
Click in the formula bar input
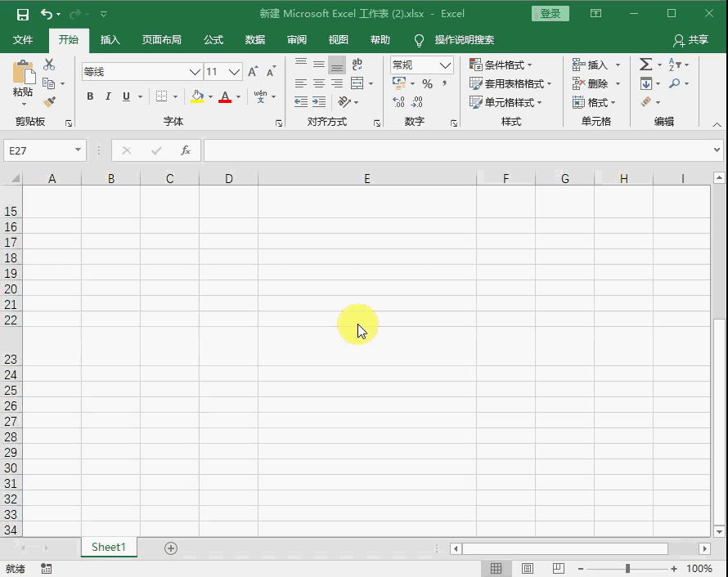[458, 150]
